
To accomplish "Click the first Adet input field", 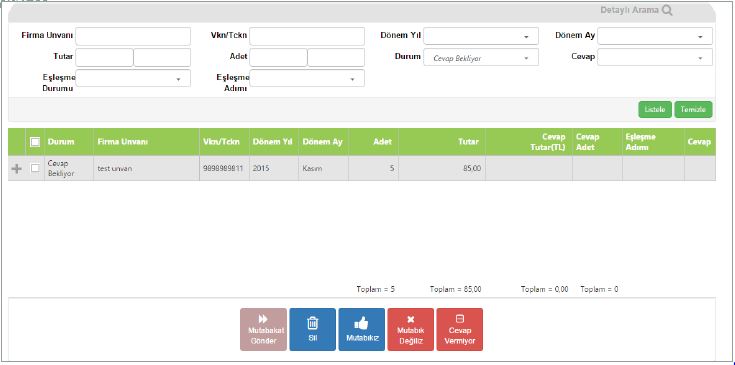I will tap(278, 57).
